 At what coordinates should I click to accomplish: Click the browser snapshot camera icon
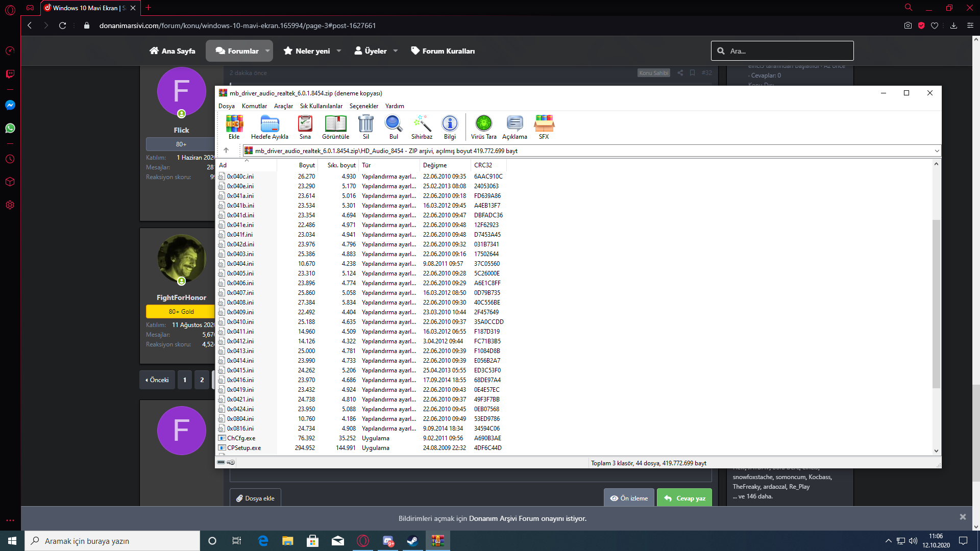[908, 26]
